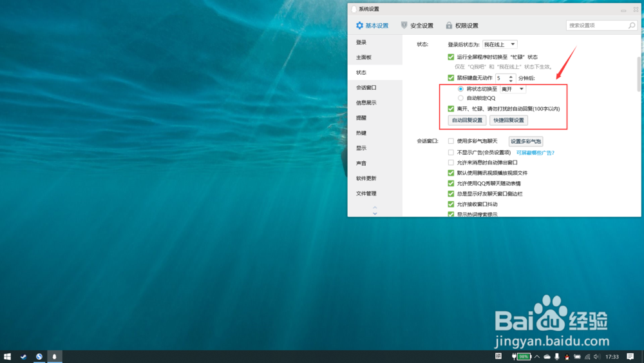Click the sidebar scroll-down chevron
The height and width of the screenshot is (363, 644).
pos(375,213)
